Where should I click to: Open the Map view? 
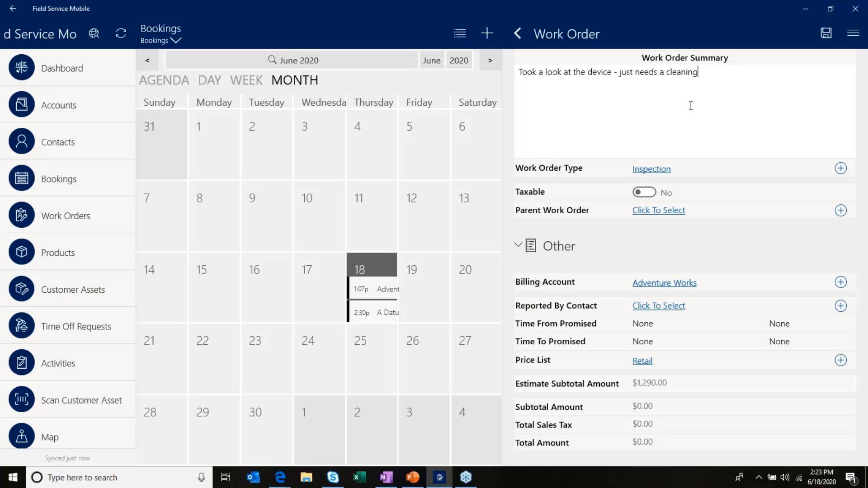pos(50,436)
